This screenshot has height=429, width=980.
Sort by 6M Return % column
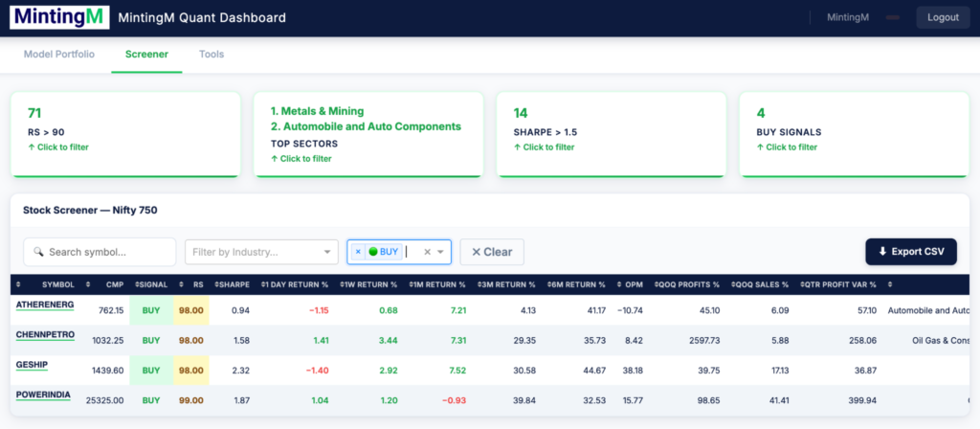pos(574,284)
